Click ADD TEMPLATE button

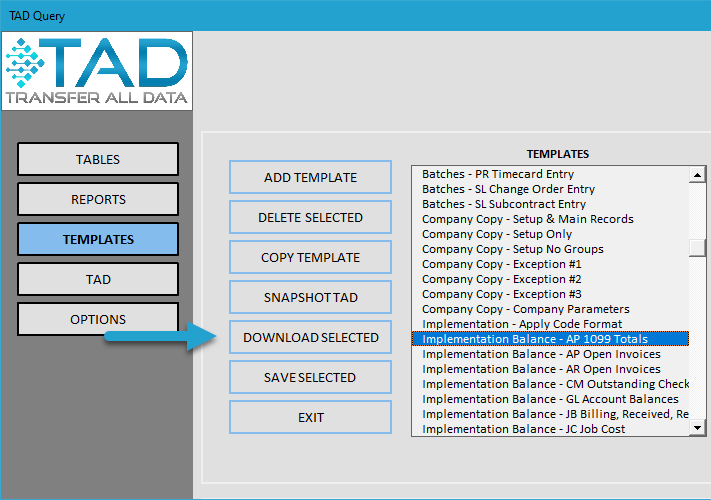click(311, 177)
